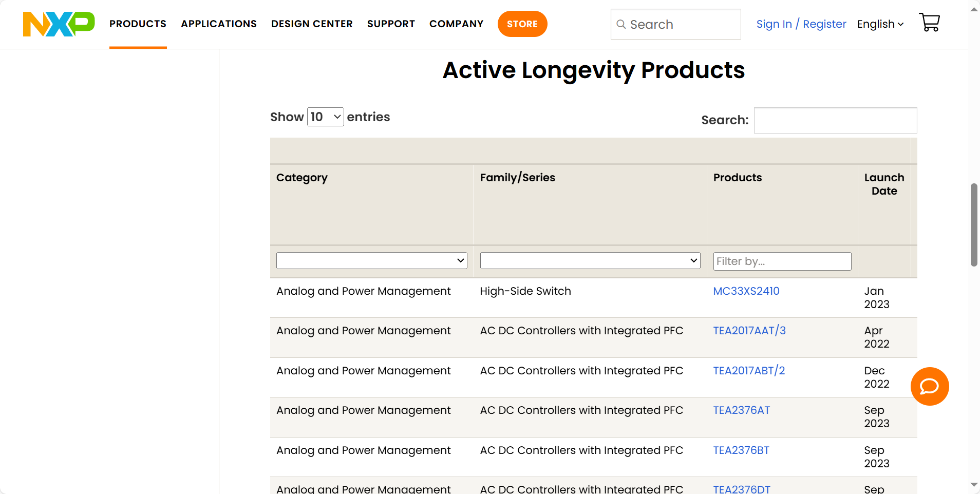This screenshot has height=494, width=980.
Task: Open the shopping cart
Action: pyautogui.click(x=929, y=23)
